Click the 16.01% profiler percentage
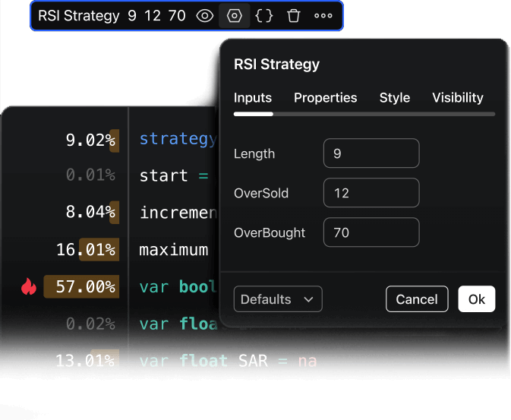511x420 pixels. (x=86, y=249)
